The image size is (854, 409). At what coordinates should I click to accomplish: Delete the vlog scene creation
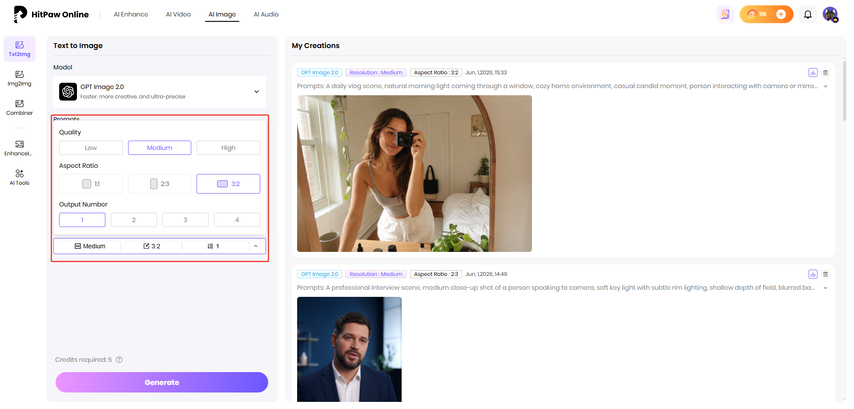(825, 72)
